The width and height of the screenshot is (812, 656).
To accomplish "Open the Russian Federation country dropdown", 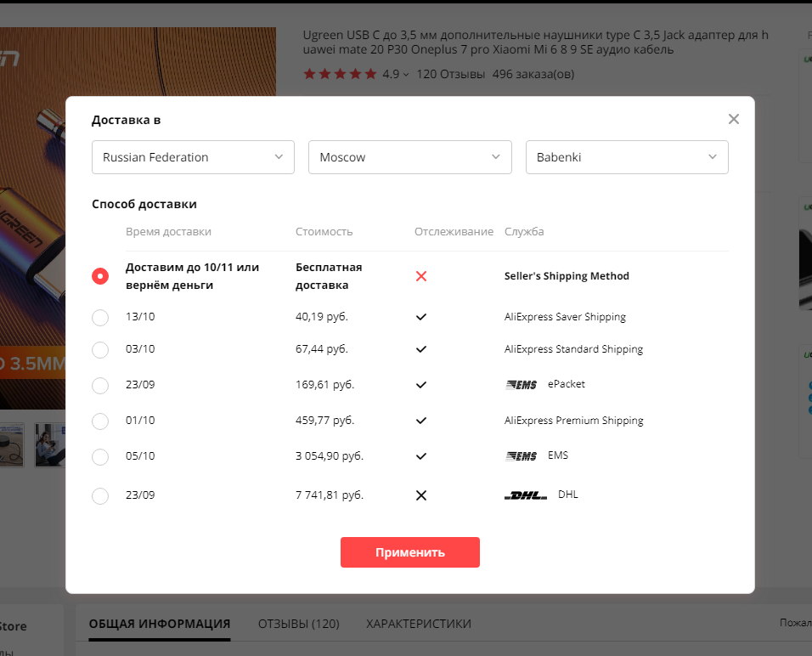I will (193, 157).
